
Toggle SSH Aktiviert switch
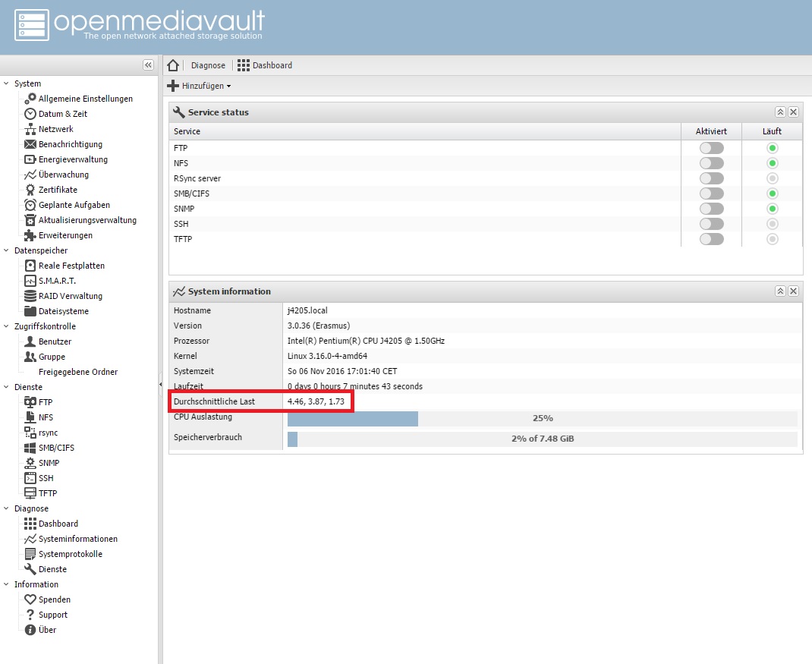click(x=712, y=224)
